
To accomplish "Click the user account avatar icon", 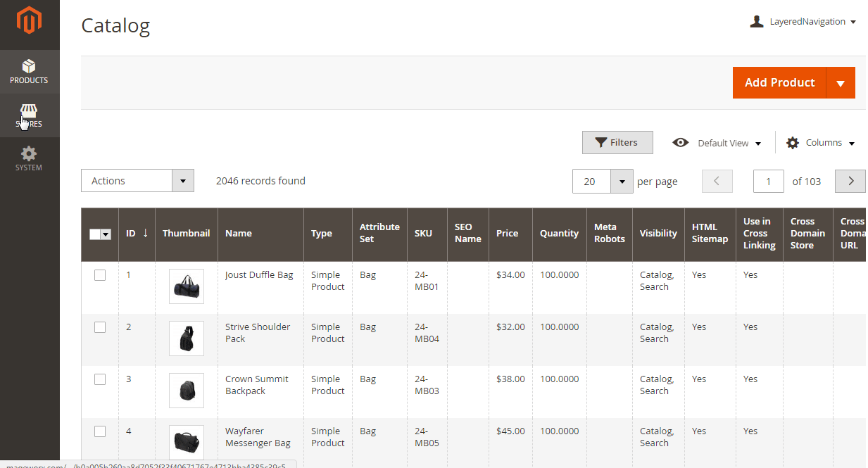I will pos(757,22).
